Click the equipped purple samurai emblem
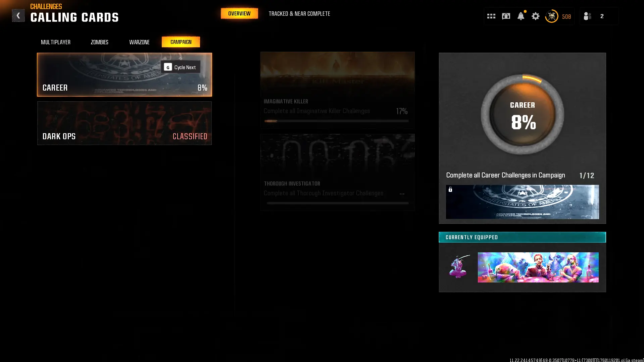The height and width of the screenshot is (362, 644). point(459,267)
